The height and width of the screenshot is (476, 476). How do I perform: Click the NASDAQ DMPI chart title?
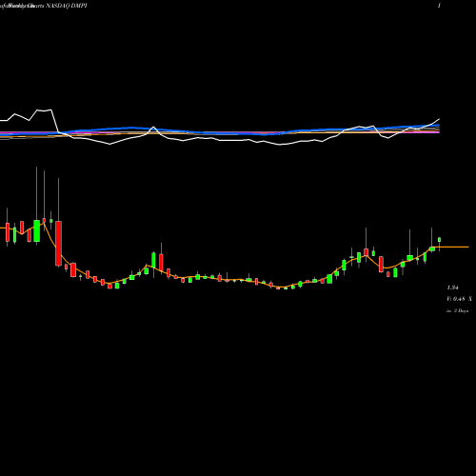[67, 6]
